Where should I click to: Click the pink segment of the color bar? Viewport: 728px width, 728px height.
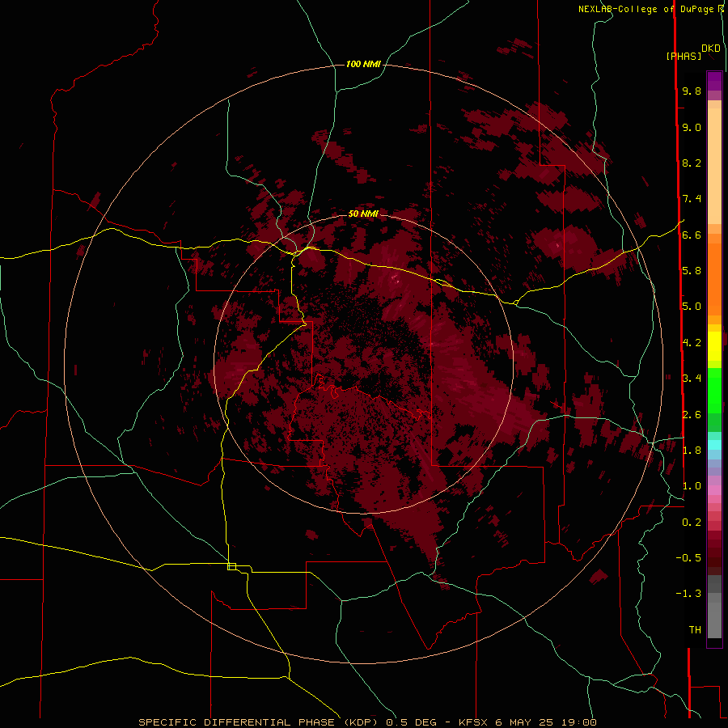[714, 490]
